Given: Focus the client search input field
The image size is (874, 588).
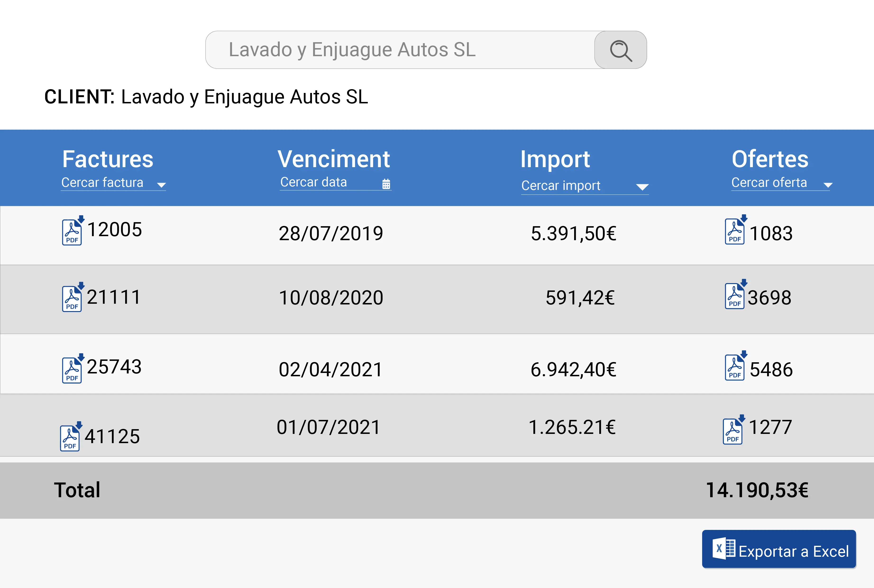Looking at the screenshot, I should click(400, 50).
